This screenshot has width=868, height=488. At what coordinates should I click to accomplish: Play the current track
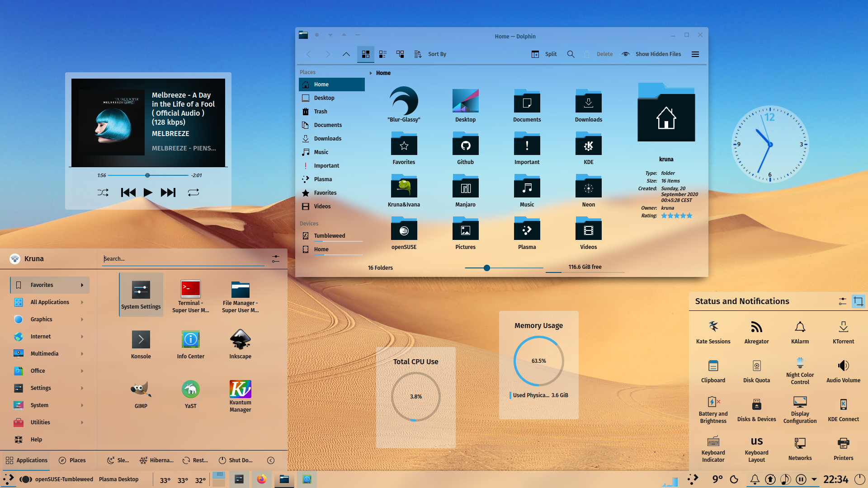tap(147, 192)
